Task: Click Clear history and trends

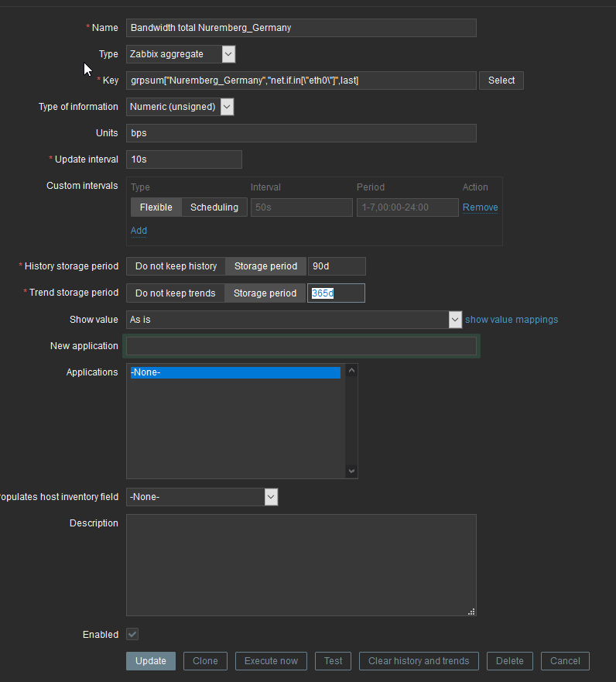Action: tap(419, 661)
